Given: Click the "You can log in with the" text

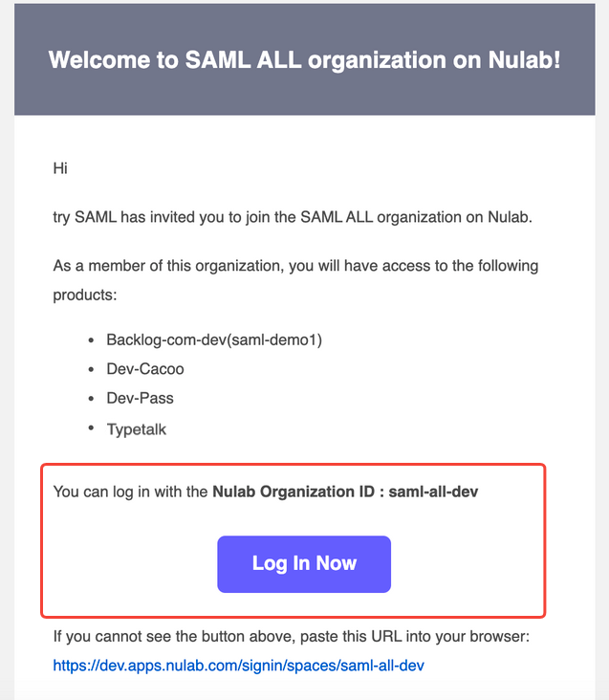Looking at the screenshot, I should coord(130,492).
